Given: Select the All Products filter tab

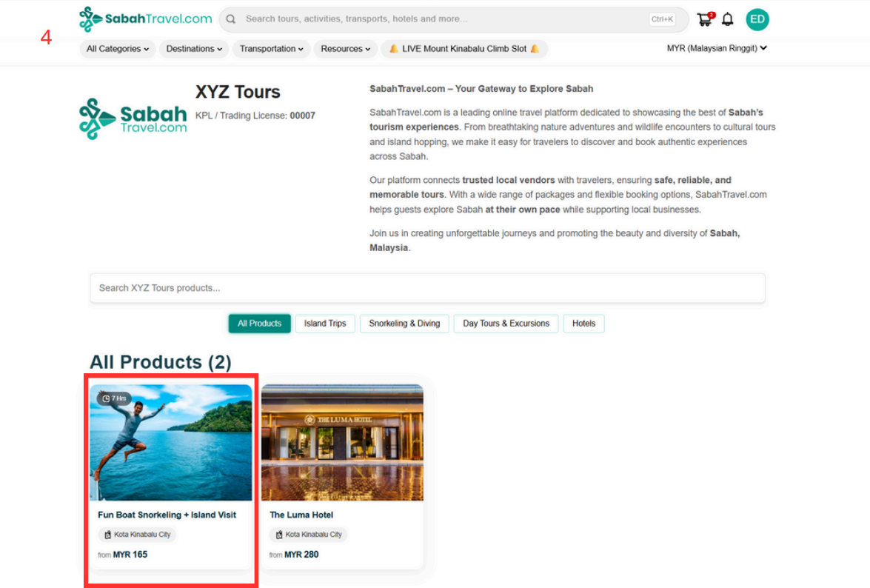Looking at the screenshot, I should [259, 324].
